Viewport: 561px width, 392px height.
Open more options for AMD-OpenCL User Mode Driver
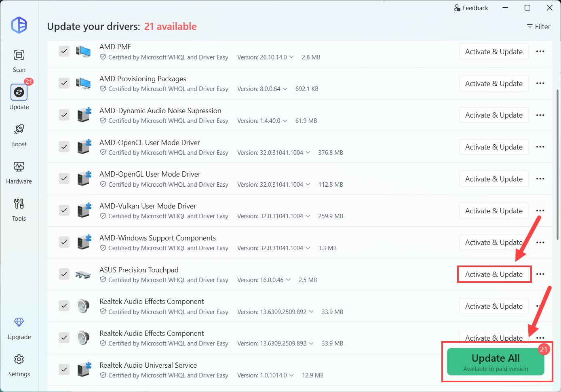point(540,147)
